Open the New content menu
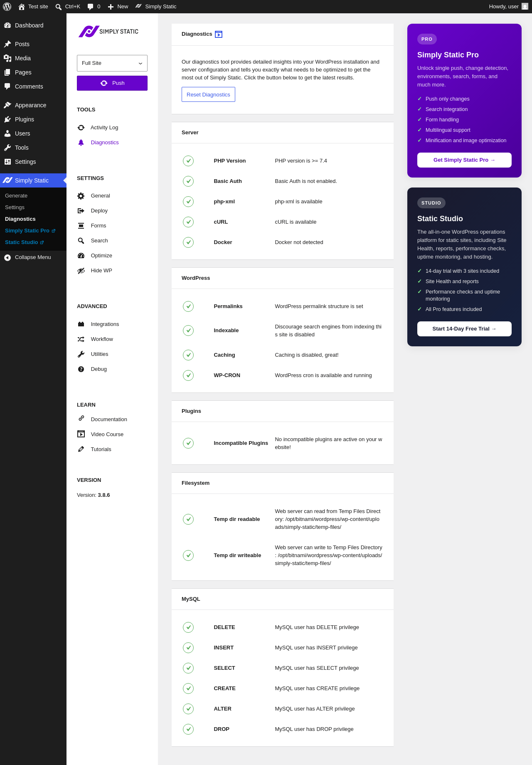532x765 pixels. click(118, 7)
